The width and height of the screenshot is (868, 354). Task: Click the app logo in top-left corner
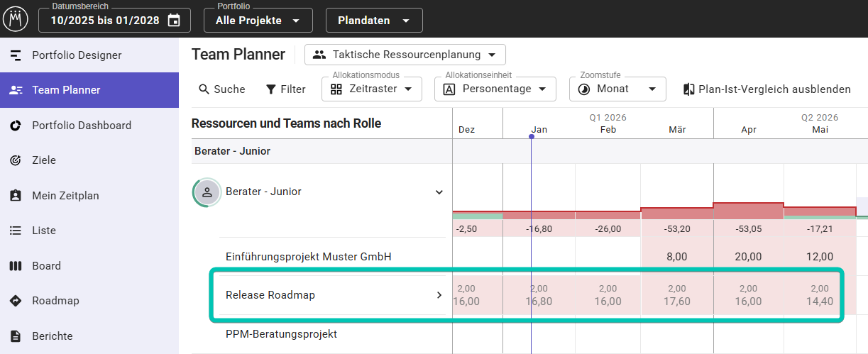click(16, 19)
